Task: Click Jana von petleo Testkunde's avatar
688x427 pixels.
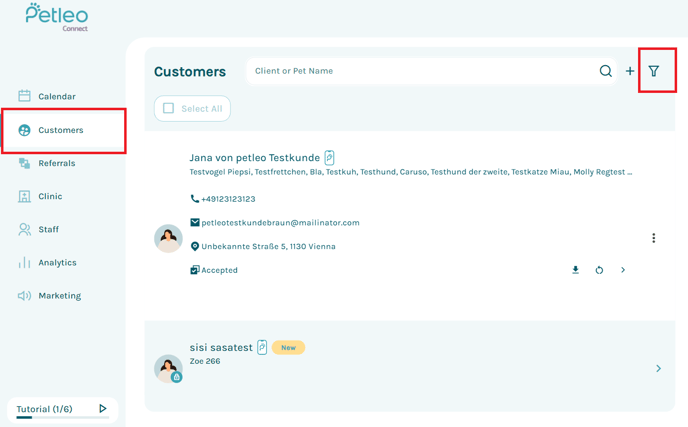Action: point(168,238)
